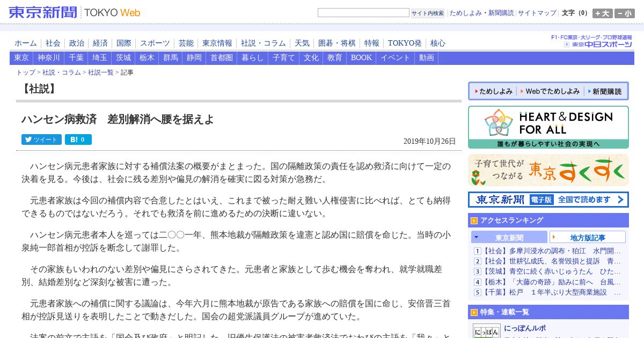Switch ranking to 地方版記事 tab

(x=588, y=237)
